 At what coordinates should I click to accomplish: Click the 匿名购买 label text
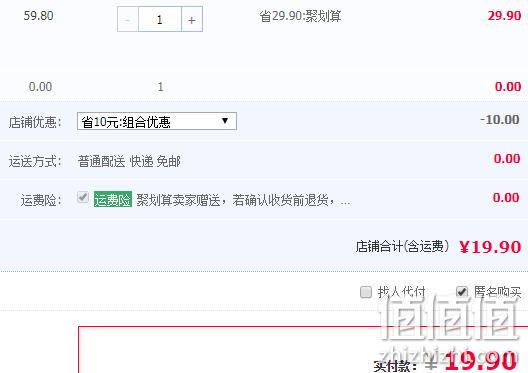pos(497,292)
